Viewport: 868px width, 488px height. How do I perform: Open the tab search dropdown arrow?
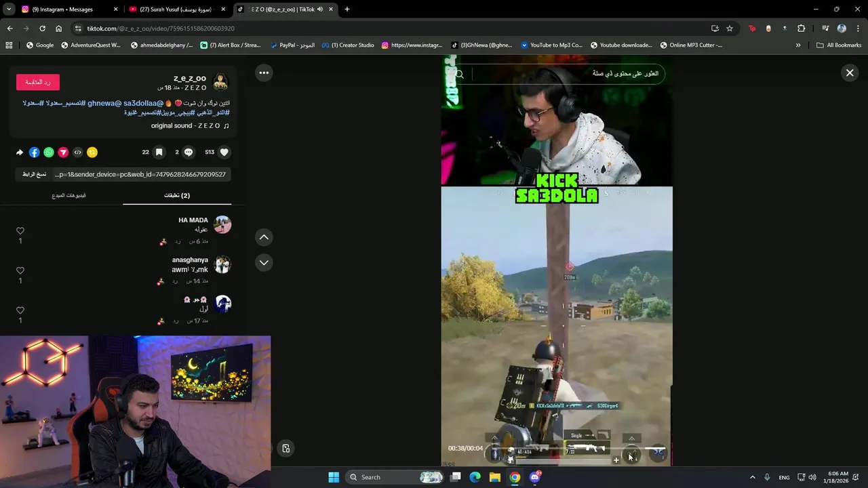(x=9, y=9)
